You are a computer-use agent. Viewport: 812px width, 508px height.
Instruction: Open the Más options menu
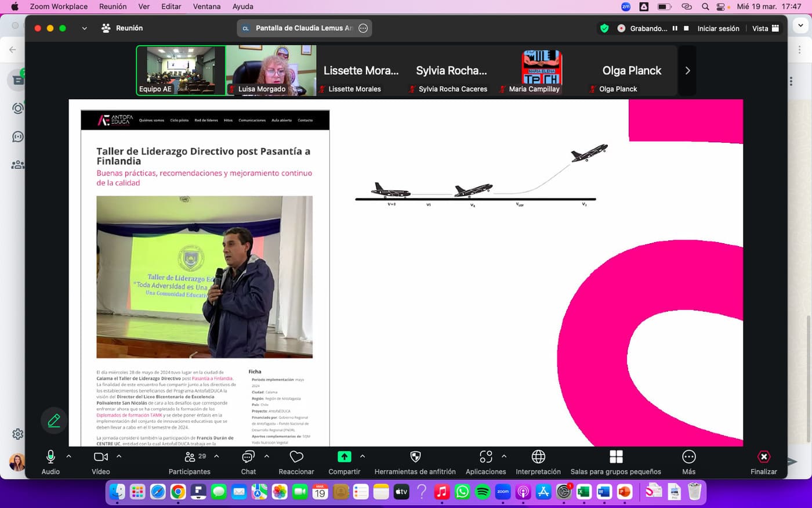[689, 462]
